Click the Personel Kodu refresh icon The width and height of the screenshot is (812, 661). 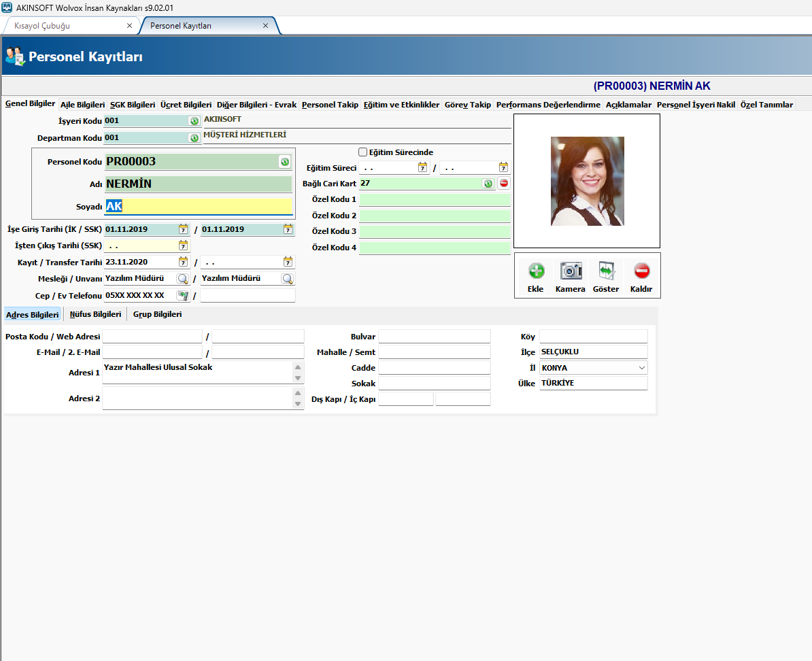pos(285,162)
